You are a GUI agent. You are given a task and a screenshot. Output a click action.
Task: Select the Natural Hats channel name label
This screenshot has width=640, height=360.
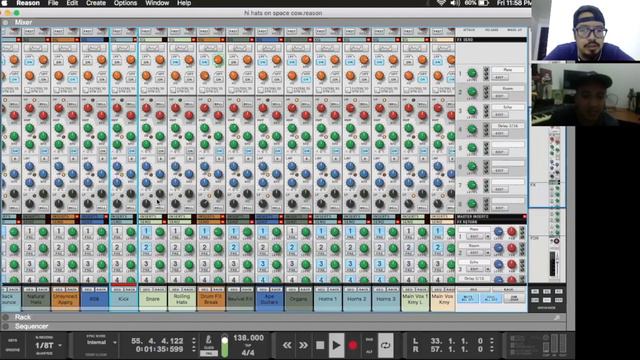coord(36,299)
